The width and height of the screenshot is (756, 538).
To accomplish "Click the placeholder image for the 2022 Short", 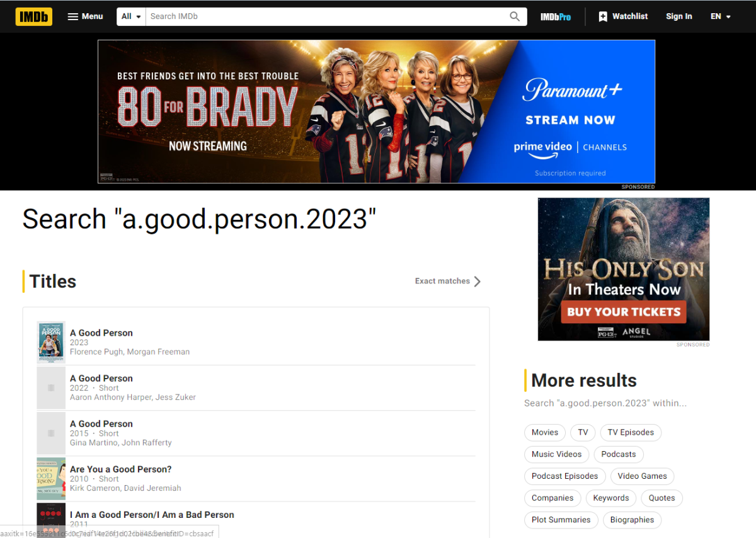I will 51,387.
